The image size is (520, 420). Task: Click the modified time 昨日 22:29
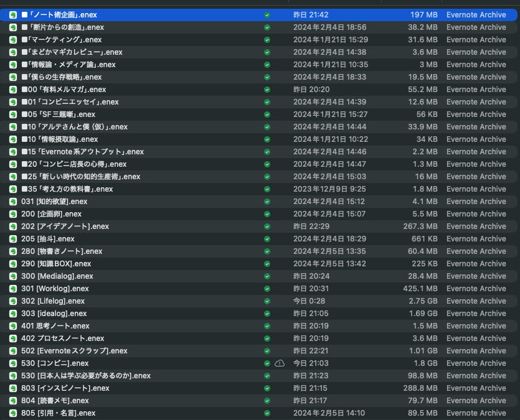pyautogui.click(x=311, y=226)
